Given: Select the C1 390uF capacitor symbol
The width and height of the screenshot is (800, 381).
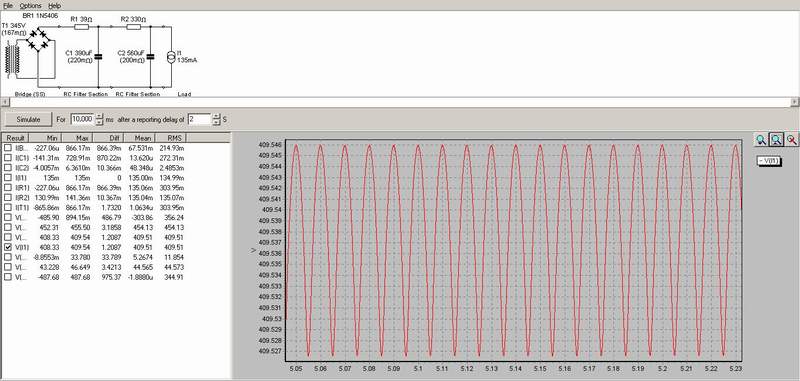Looking at the screenshot, I should pos(98,56).
